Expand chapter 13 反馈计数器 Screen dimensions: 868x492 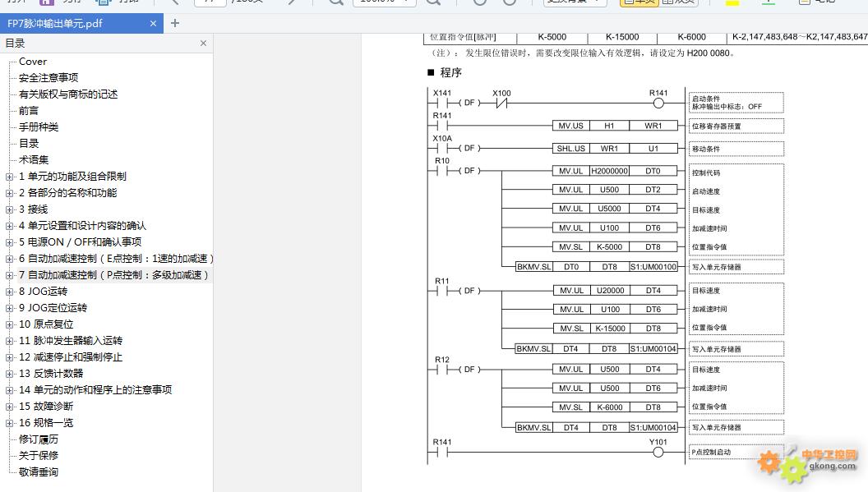[x=9, y=374]
